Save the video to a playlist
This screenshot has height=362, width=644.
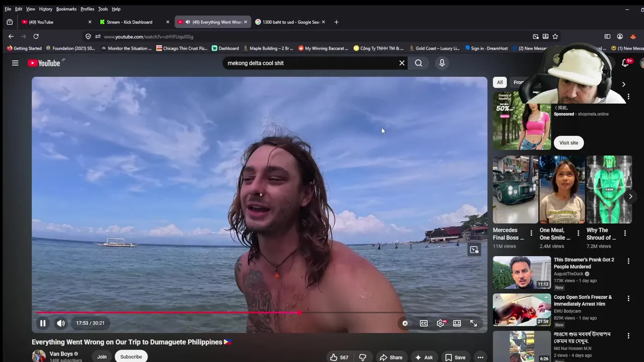pos(455,357)
